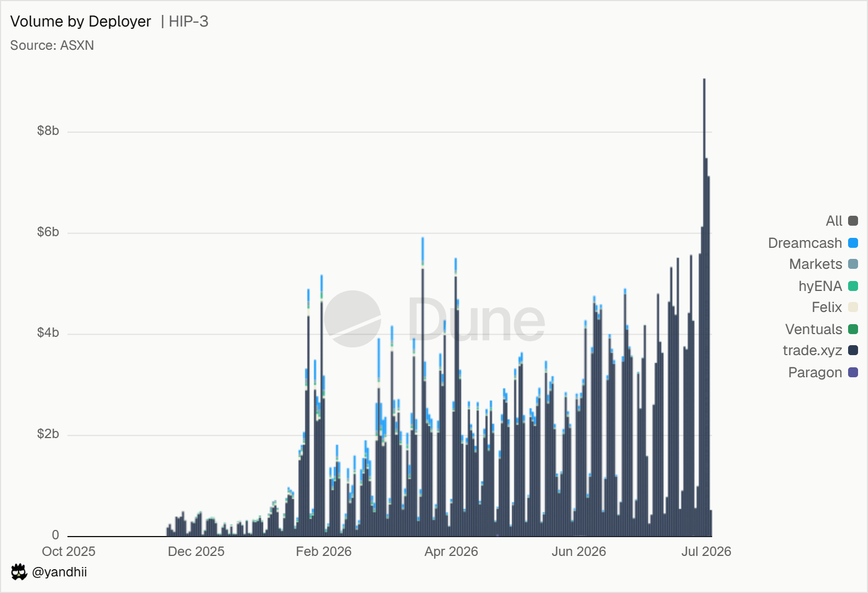Click the Dreamcash blue legend swatch
868x593 pixels.
(x=853, y=243)
